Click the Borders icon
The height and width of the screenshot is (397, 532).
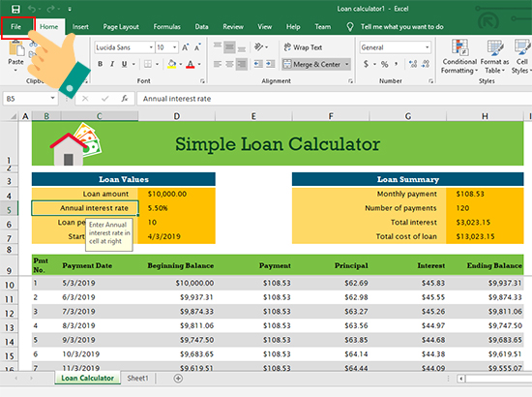coord(148,64)
